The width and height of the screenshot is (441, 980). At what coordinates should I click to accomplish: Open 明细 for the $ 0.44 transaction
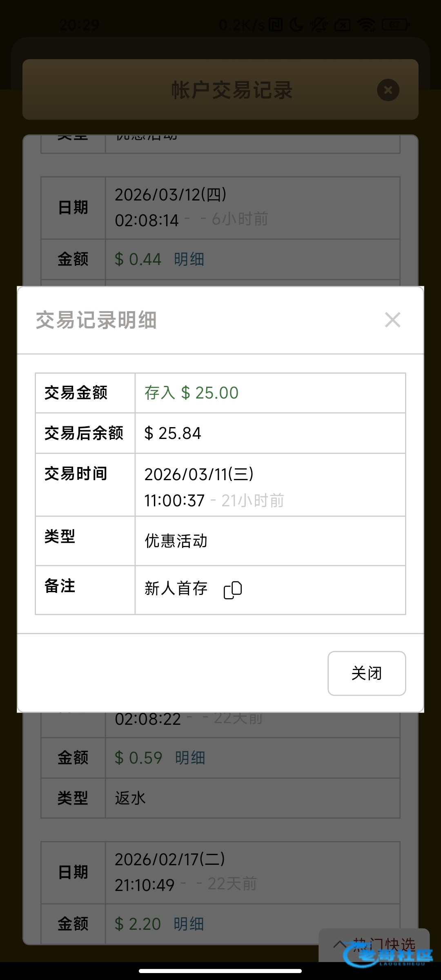pos(189,259)
